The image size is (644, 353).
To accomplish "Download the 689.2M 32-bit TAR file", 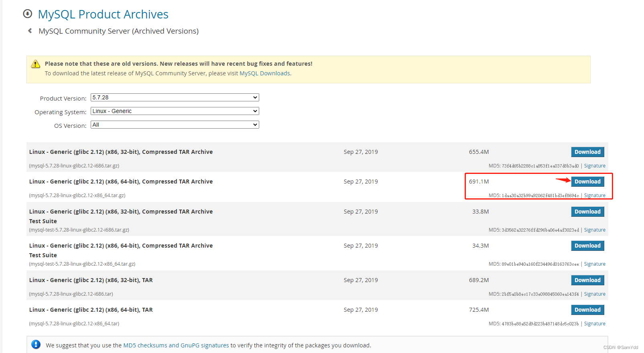I will coord(587,280).
